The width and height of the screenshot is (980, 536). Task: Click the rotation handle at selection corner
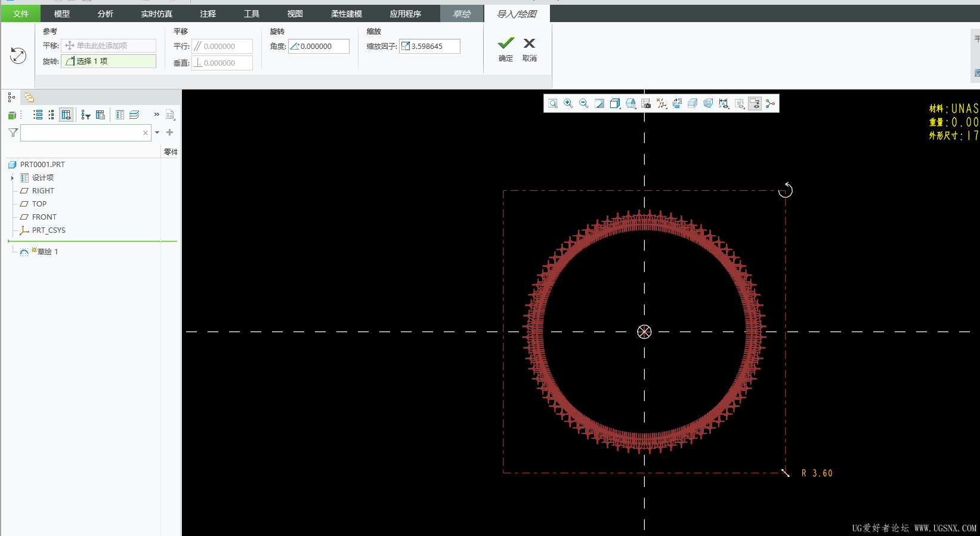786,190
